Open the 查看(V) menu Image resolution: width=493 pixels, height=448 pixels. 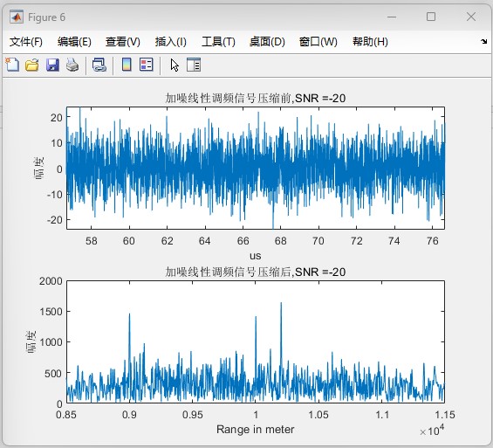(123, 42)
